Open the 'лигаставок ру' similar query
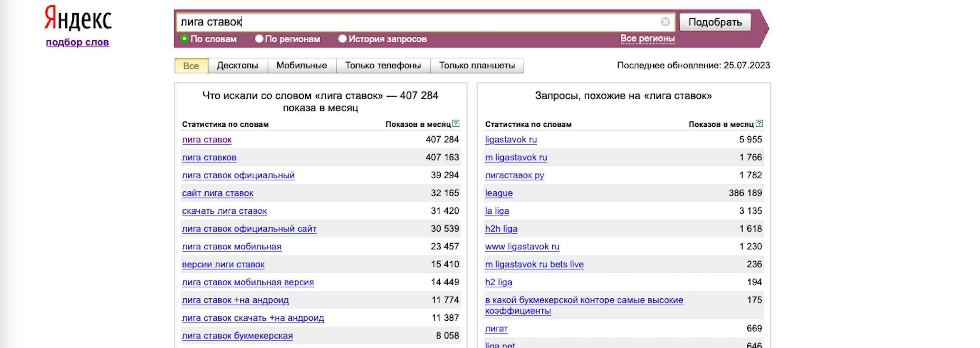The height and width of the screenshot is (348, 980). coord(514,176)
